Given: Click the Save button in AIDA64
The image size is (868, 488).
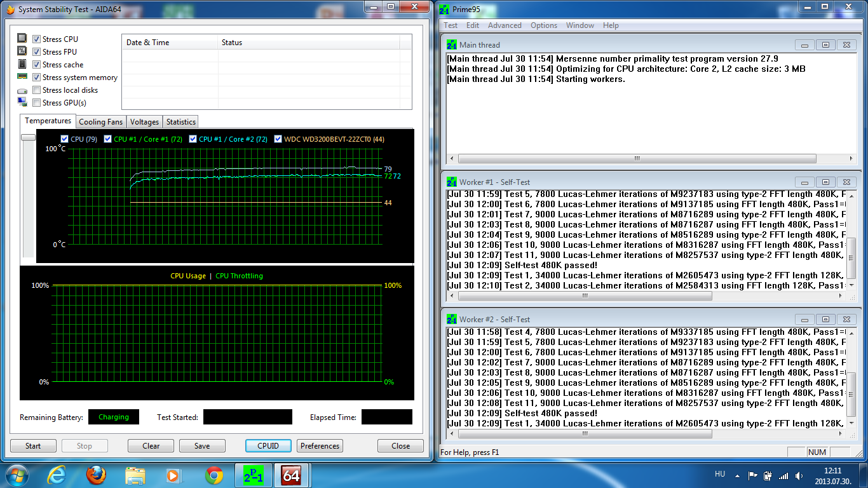Looking at the screenshot, I should tap(202, 446).
